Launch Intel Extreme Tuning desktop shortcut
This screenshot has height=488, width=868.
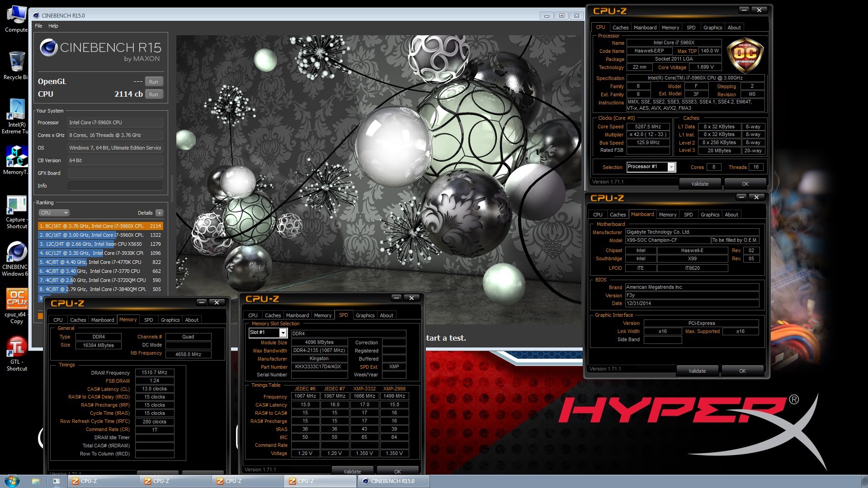tap(16, 116)
